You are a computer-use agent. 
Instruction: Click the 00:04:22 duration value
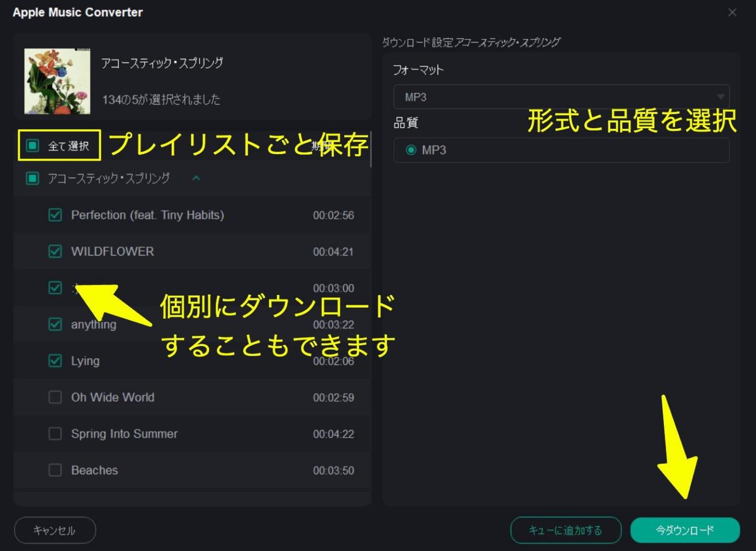click(333, 434)
